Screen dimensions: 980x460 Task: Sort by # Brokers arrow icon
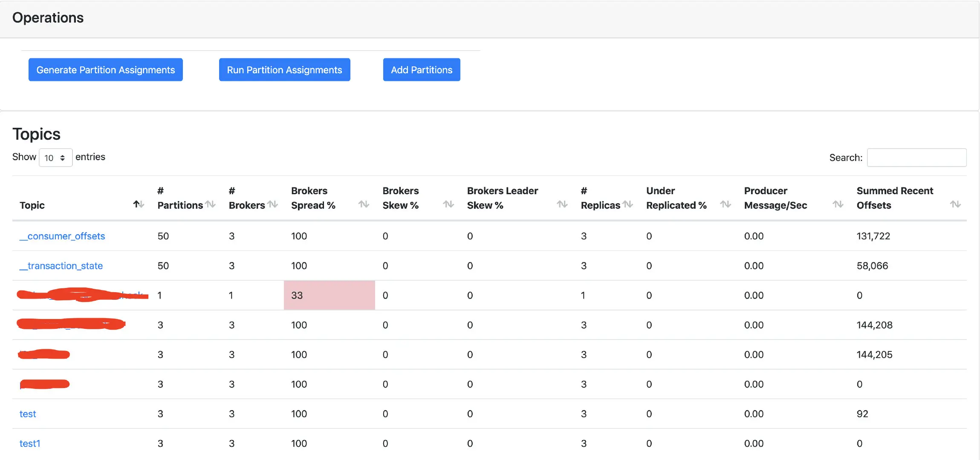[273, 204]
